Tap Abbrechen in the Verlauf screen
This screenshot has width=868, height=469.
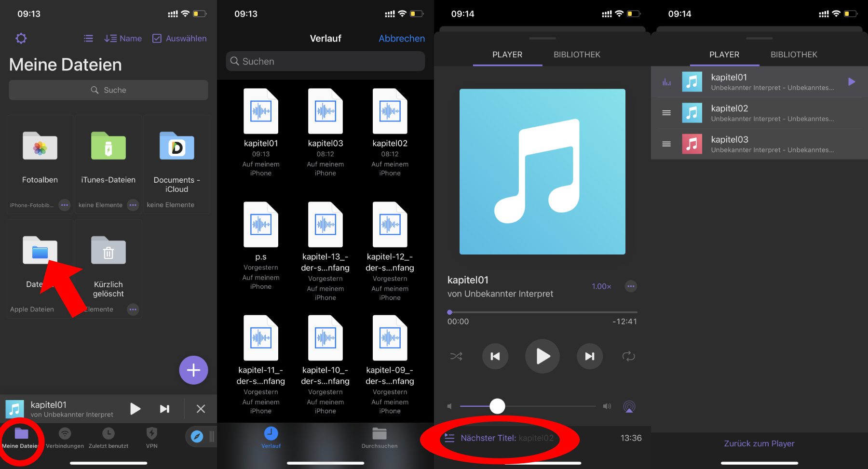[402, 39]
